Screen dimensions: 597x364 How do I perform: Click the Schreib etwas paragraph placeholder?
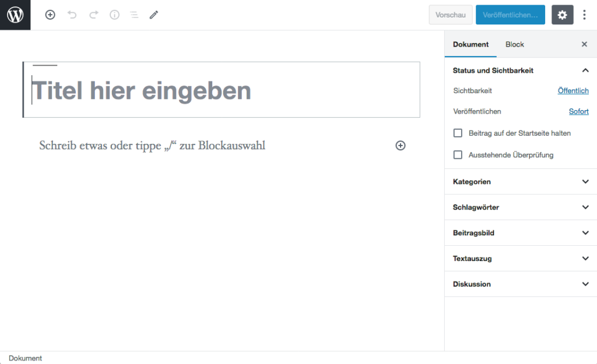pos(152,145)
